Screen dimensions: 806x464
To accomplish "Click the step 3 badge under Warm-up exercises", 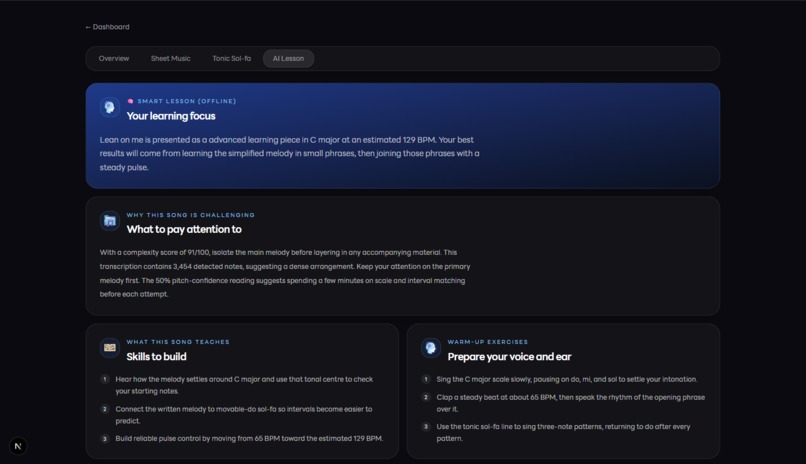I will tap(426, 426).
